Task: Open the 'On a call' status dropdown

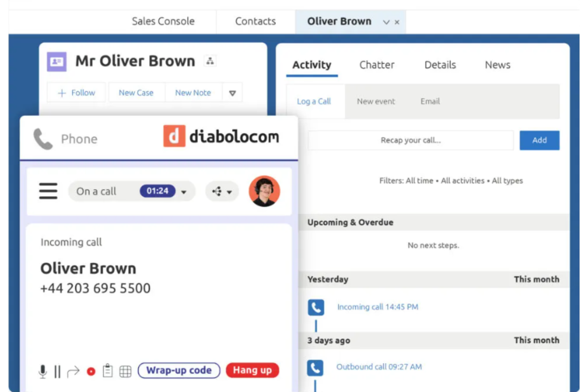Action: (183, 191)
